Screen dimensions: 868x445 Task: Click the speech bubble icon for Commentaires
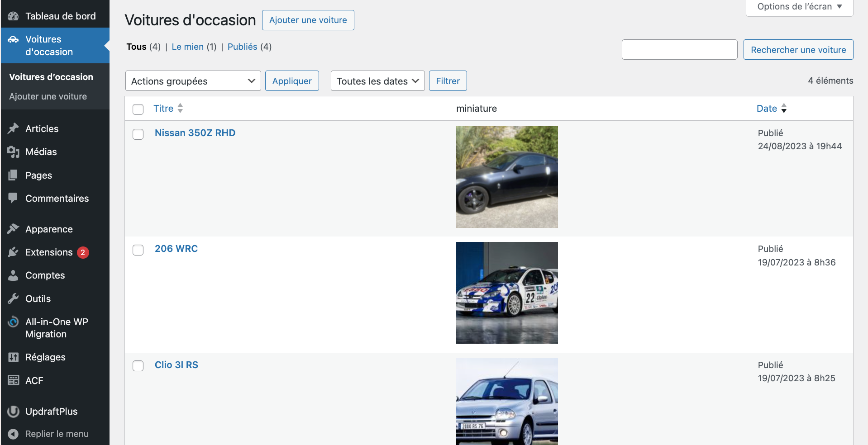pyautogui.click(x=13, y=198)
